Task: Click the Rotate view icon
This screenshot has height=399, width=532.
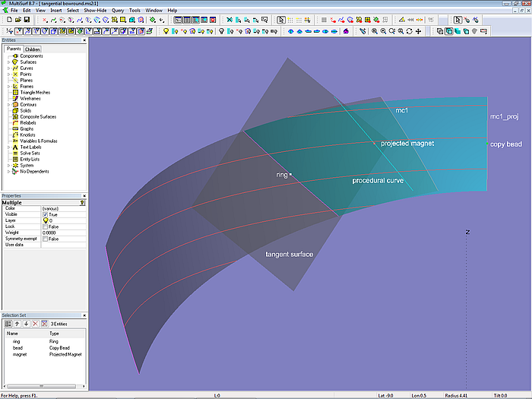Action: 410,31
